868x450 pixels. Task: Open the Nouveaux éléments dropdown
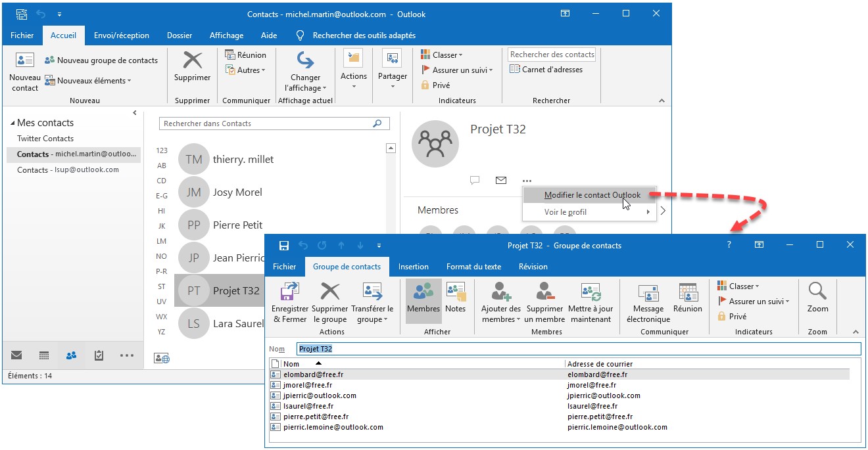click(x=88, y=81)
